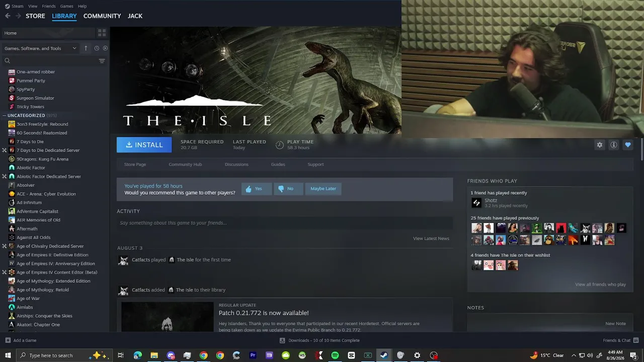644x362 pixels.
Task: Open Patch 0.21.772 is now available headline
Action: point(264,313)
